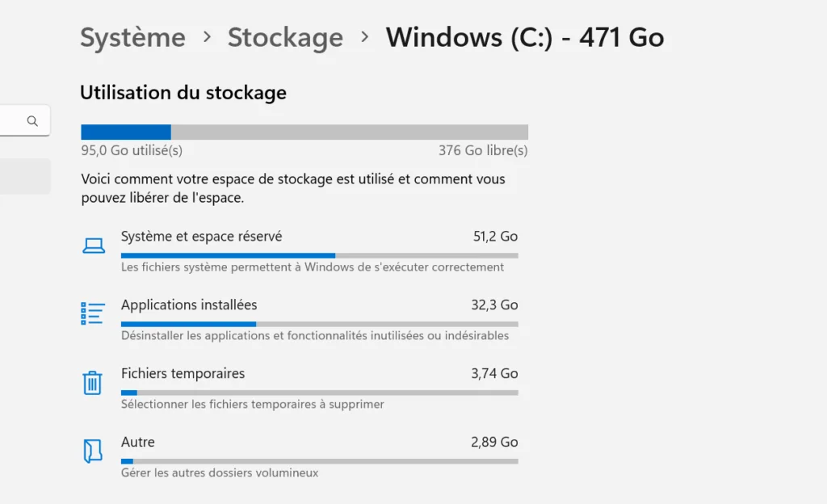Select the Fichiers temporaires entry

point(183,374)
